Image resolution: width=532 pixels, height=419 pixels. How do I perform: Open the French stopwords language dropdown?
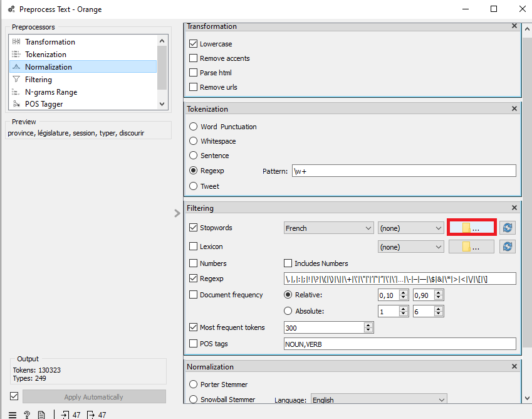(328, 228)
